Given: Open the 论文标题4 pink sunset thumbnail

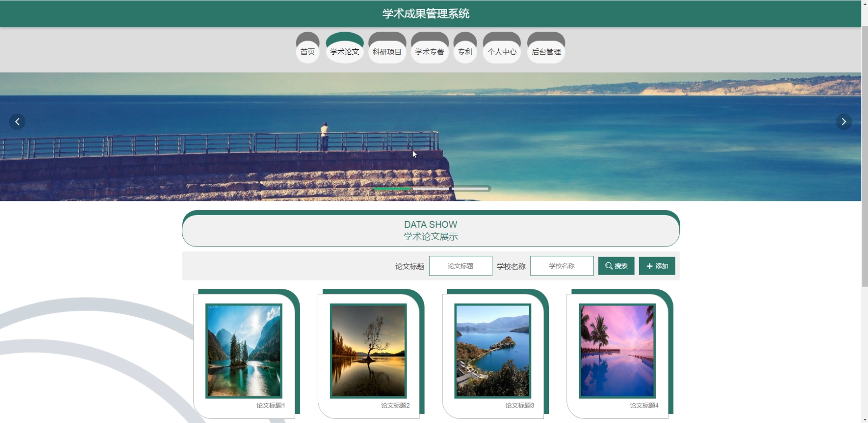Looking at the screenshot, I should point(617,351).
